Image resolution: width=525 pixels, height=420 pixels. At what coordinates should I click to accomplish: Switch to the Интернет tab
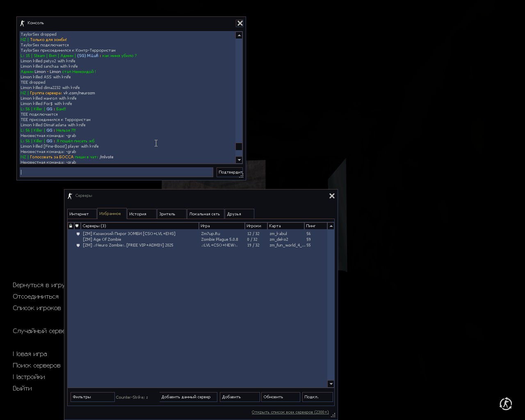(x=82, y=214)
